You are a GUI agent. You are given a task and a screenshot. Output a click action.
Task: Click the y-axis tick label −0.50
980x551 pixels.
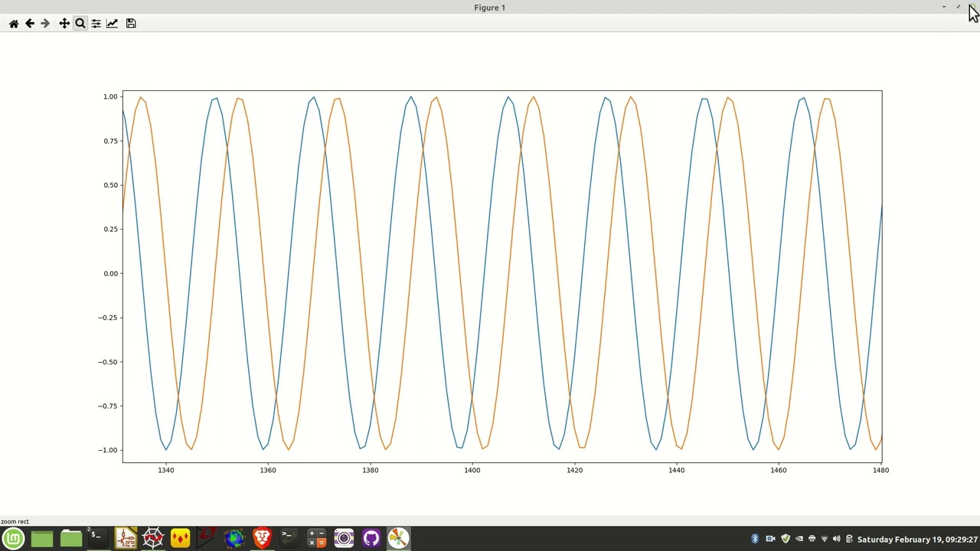click(x=108, y=362)
